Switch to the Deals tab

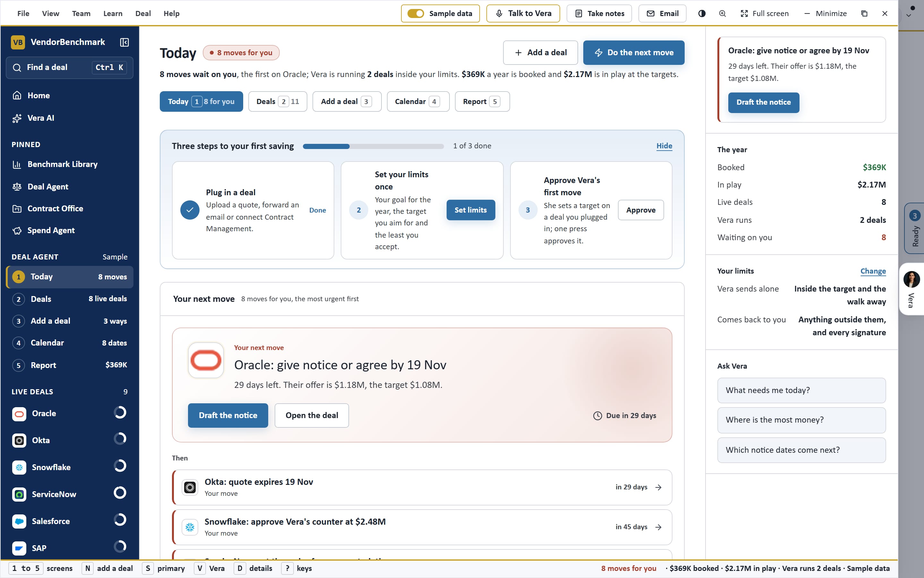click(278, 101)
